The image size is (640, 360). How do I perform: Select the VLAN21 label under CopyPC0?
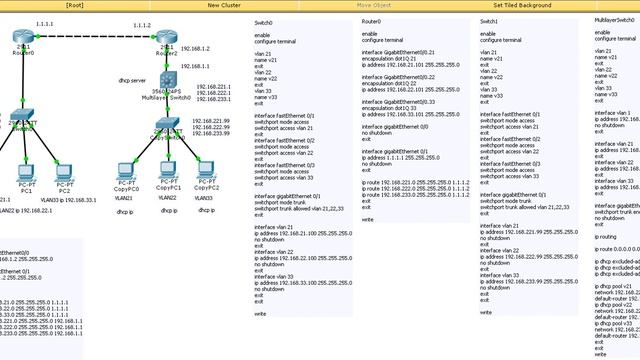(x=123, y=198)
